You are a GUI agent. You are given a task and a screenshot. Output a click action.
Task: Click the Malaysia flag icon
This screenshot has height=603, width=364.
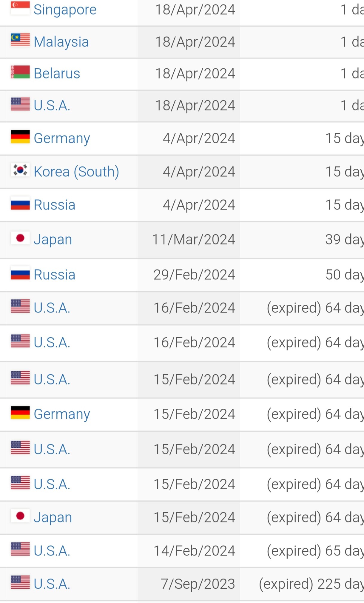20,40
